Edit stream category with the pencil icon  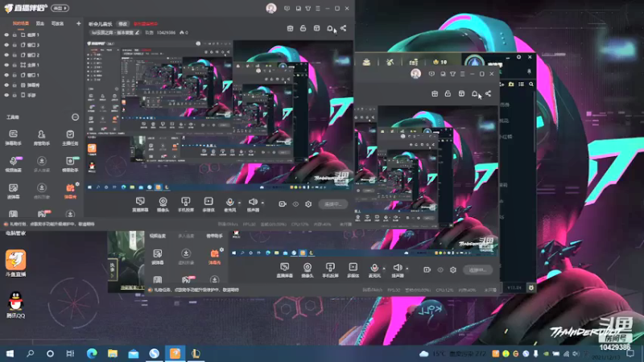(x=137, y=32)
